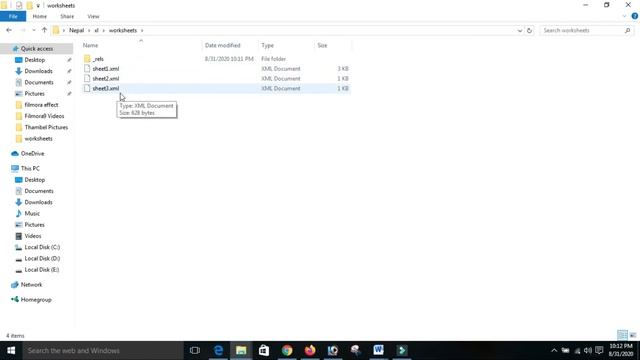Switch to details view layout icon
Viewport: 640px width, 360px height.
(622, 335)
